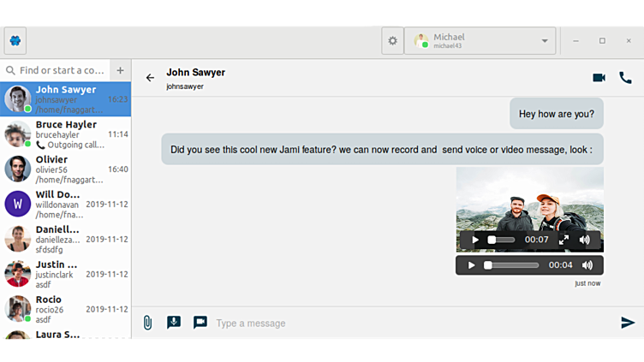Click the account dropdown arrow

[545, 41]
